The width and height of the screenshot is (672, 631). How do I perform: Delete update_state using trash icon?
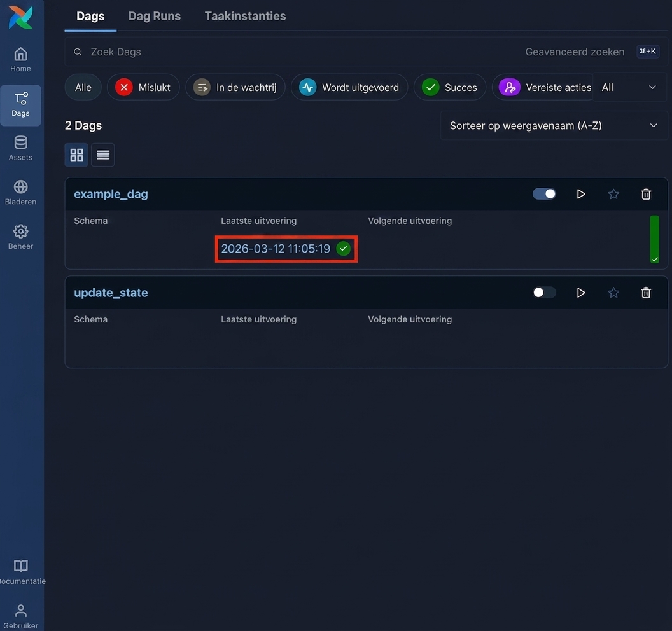coord(646,293)
